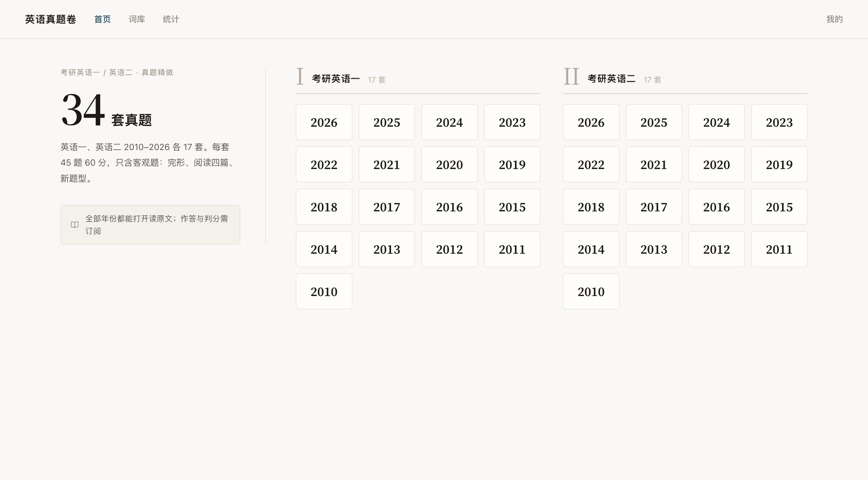Select 考研英语一 2010 paper

click(x=324, y=291)
